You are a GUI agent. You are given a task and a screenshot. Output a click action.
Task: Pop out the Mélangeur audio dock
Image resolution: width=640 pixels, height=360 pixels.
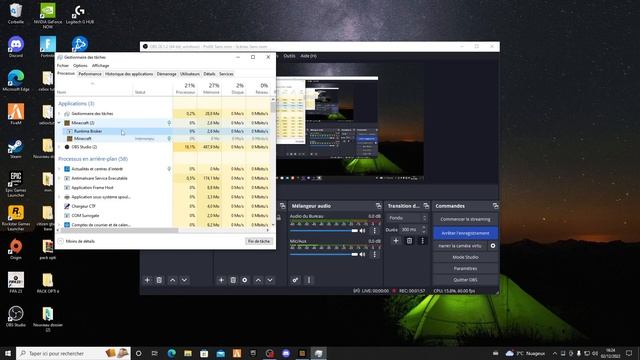378,206
